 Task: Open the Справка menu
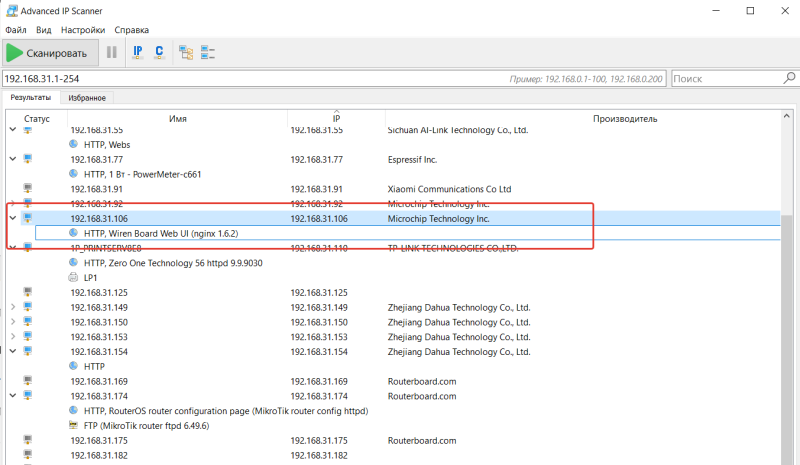point(132,30)
